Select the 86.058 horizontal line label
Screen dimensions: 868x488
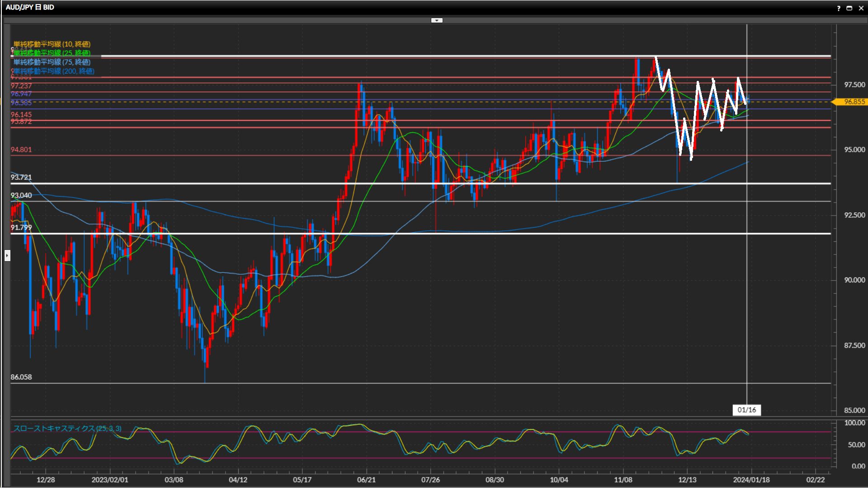tap(21, 377)
